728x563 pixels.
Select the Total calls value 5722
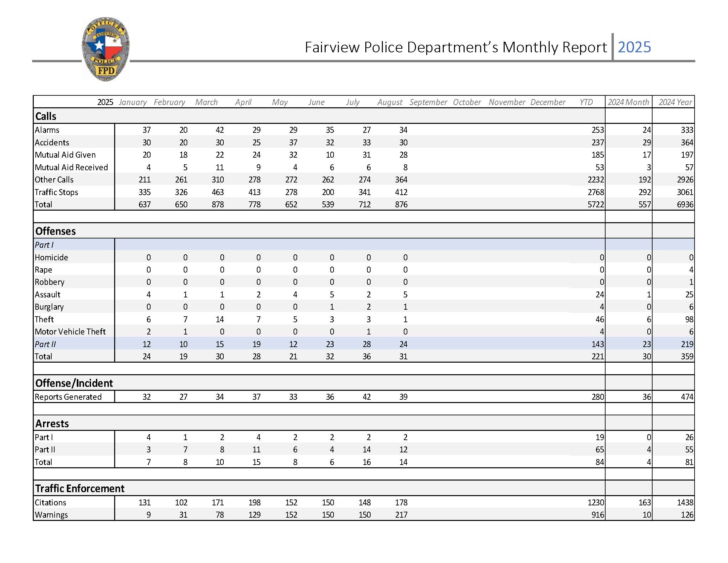597,205
